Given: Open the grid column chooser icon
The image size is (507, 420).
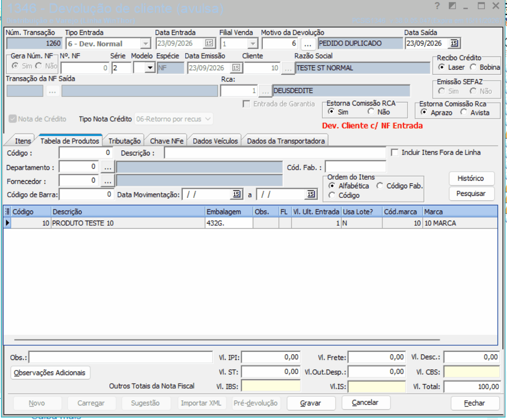Looking at the screenshot, I should pos(8,212).
